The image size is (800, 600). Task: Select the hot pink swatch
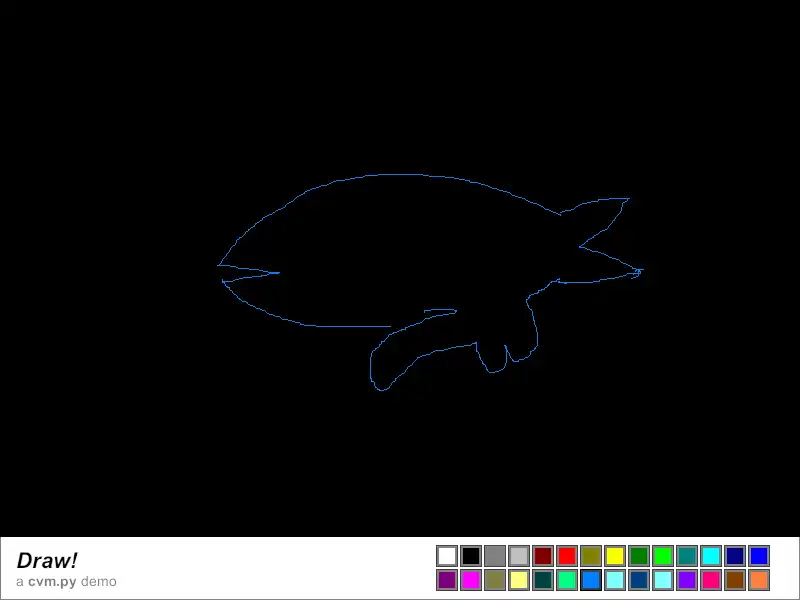tap(711, 580)
